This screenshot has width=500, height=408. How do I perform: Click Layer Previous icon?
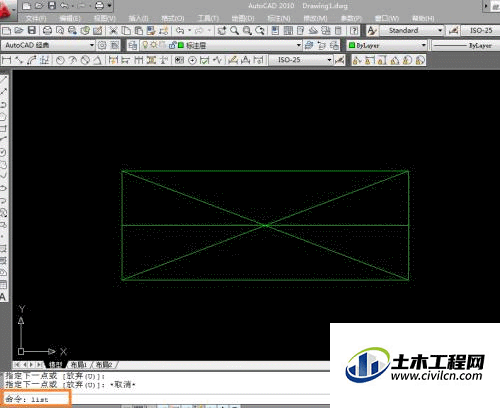point(322,45)
